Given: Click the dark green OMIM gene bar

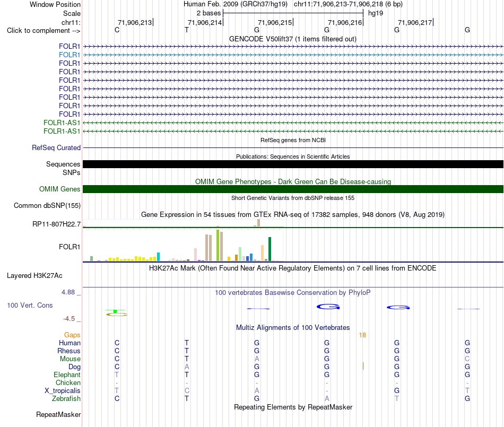Looking at the screenshot, I should click(293, 189).
